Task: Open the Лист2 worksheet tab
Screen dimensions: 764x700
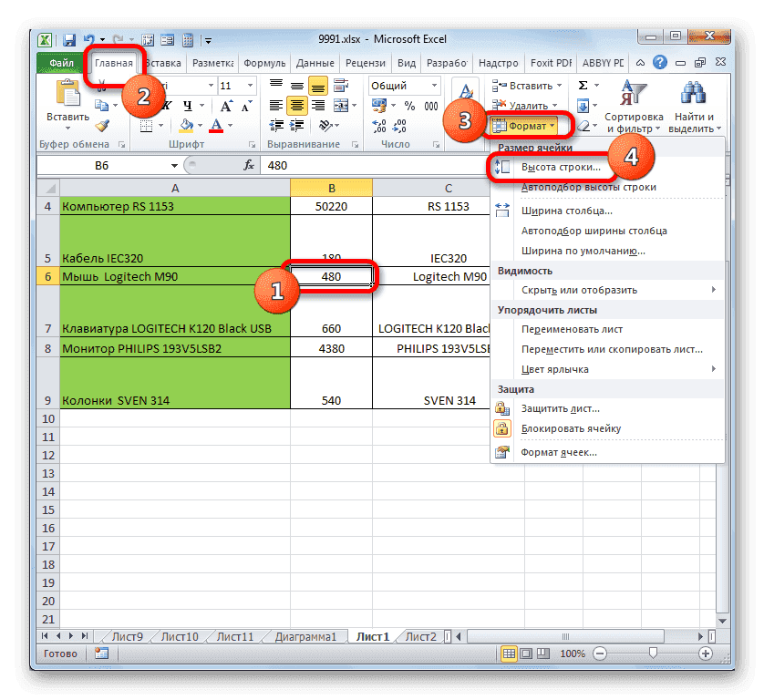Action: tap(420, 636)
